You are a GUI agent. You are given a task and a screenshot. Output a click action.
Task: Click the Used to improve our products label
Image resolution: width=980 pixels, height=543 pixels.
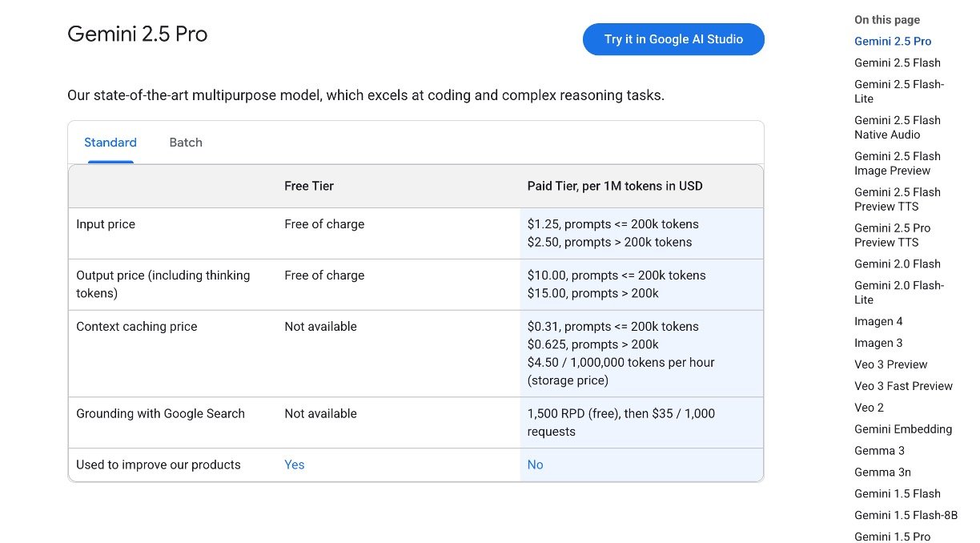159,465
